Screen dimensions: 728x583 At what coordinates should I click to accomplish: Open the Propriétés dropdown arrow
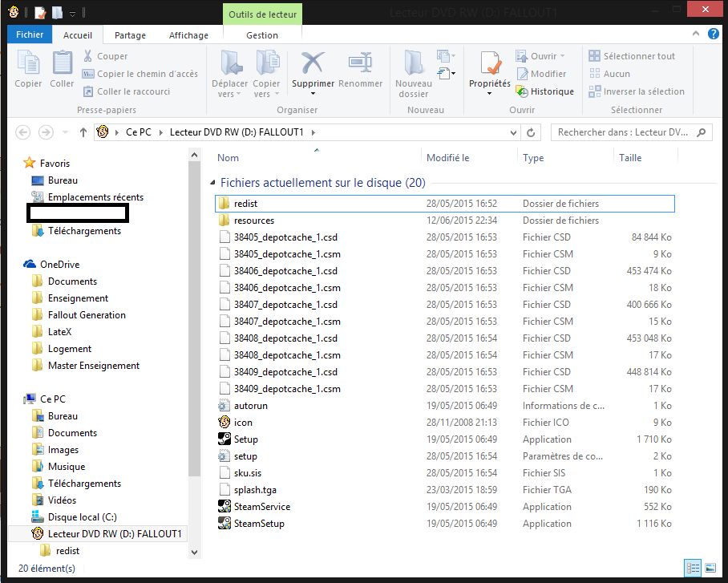coord(489,94)
